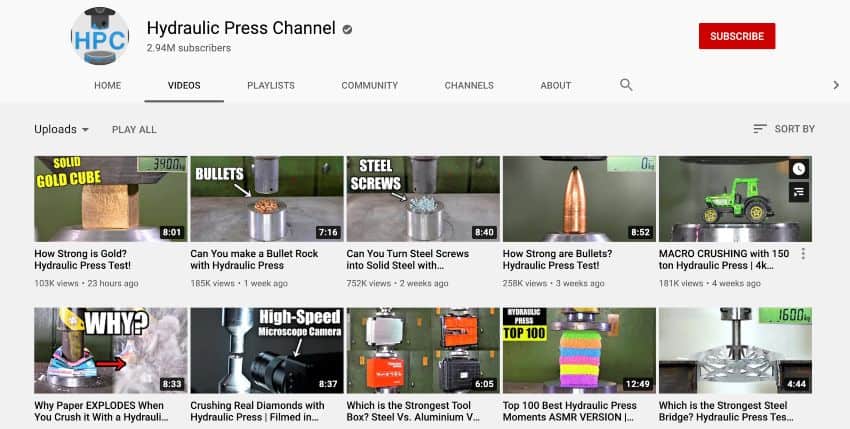Open 'How Strong are Bullets?' video title

pyautogui.click(x=557, y=259)
